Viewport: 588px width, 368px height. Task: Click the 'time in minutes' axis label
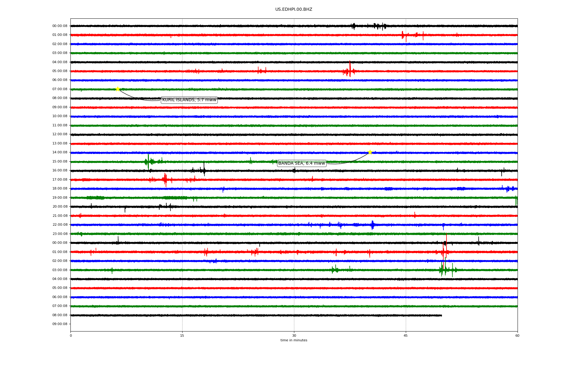point(293,340)
